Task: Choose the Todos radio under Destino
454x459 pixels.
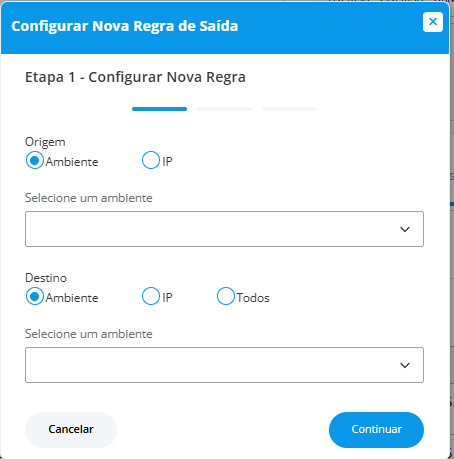Action: click(226, 296)
